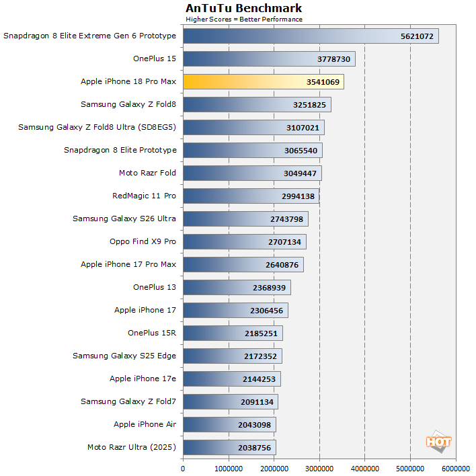Click the score value 3107021
Image resolution: width=476 pixels, height=476 pixels.
coord(303,128)
